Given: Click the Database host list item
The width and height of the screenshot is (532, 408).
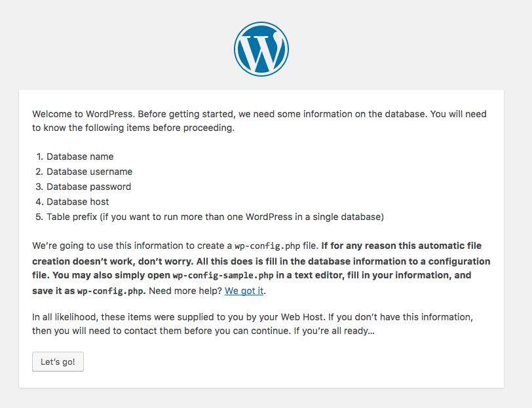Looking at the screenshot, I should tap(77, 202).
